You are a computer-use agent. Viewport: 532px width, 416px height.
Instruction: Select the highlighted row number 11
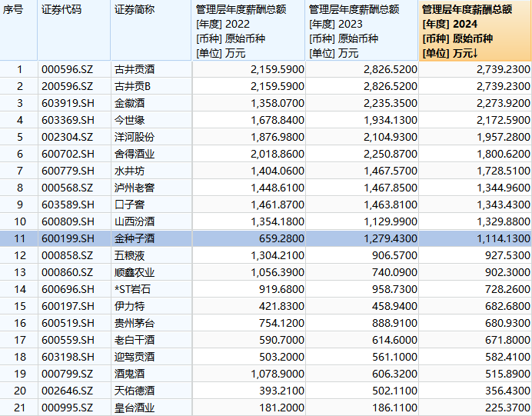tap(19, 239)
